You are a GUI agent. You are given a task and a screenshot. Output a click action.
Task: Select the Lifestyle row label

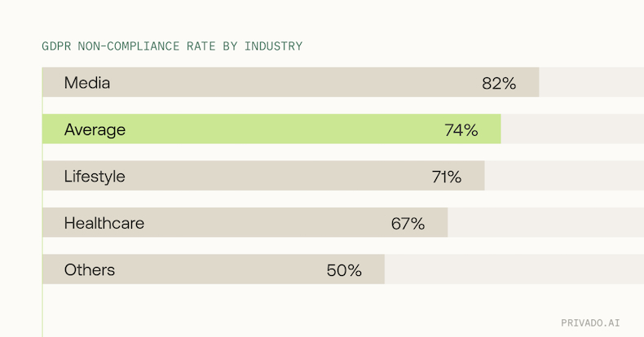[95, 176]
